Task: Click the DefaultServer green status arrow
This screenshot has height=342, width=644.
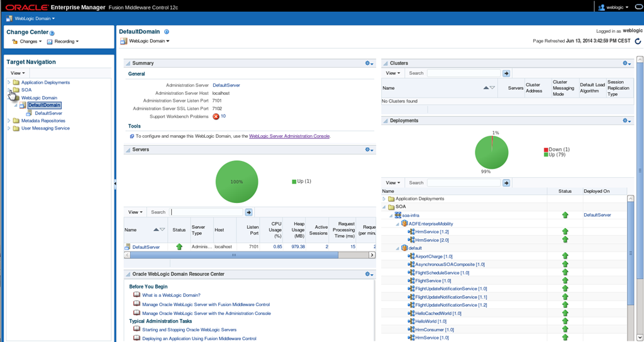Action: tap(179, 246)
